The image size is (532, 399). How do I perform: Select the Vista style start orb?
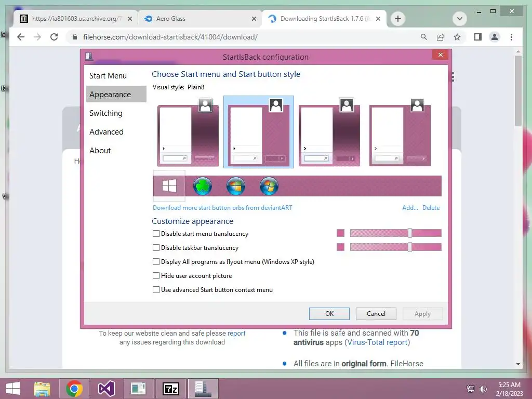pos(269,187)
